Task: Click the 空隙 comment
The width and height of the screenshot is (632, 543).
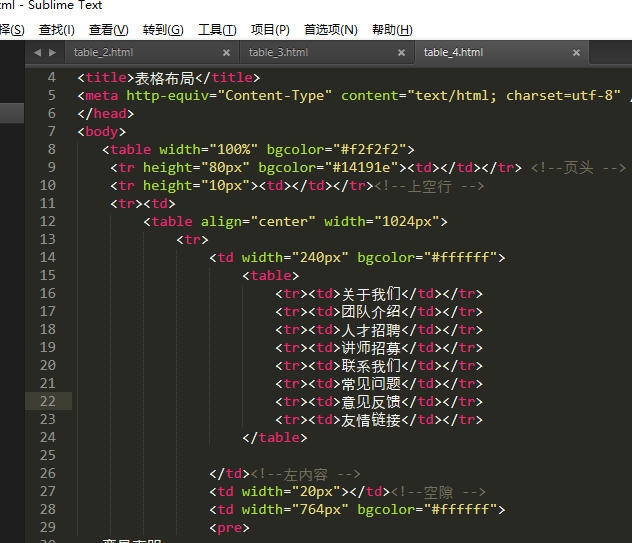Action: [438, 492]
